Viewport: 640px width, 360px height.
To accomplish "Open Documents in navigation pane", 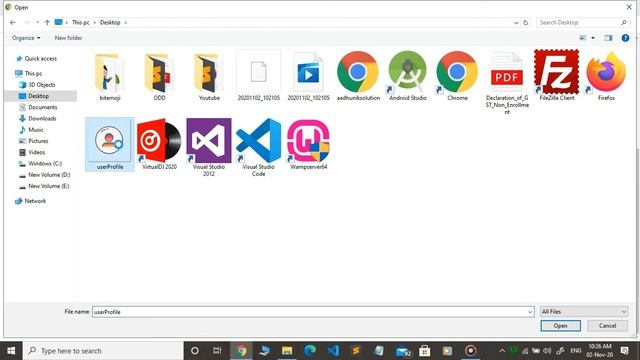I will tap(42, 107).
